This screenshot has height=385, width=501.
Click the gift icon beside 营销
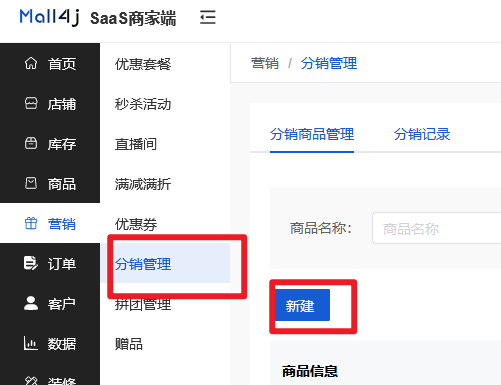[31, 223]
